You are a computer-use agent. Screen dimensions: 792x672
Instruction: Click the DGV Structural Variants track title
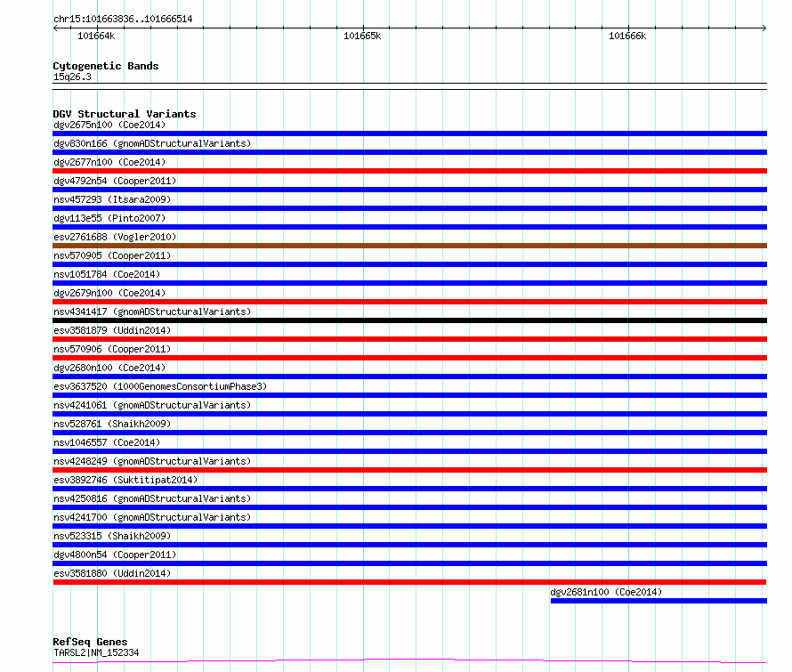(125, 114)
